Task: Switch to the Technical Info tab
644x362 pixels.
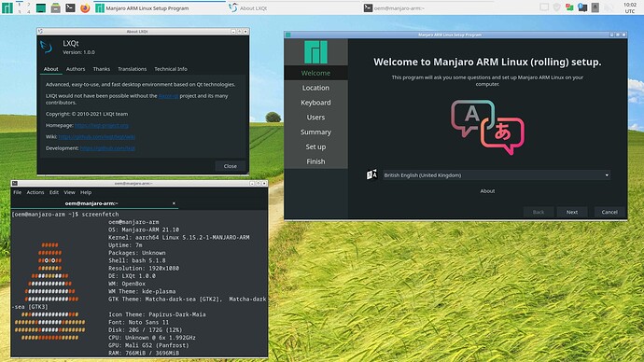Action: (171, 69)
